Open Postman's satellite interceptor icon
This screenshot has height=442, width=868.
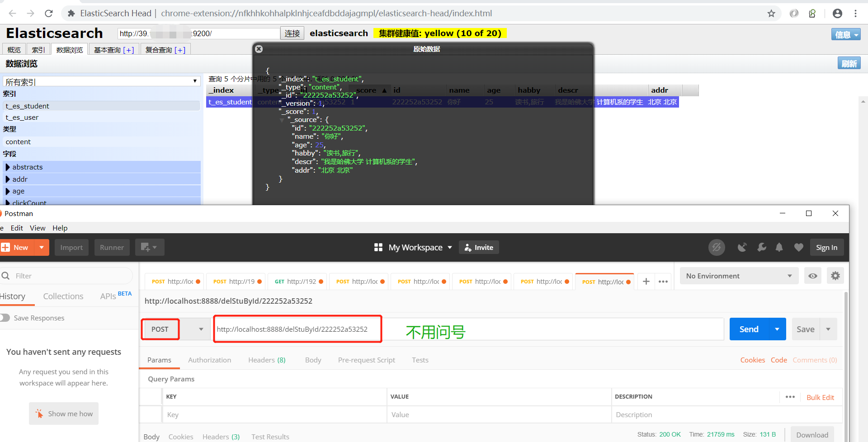(x=742, y=247)
